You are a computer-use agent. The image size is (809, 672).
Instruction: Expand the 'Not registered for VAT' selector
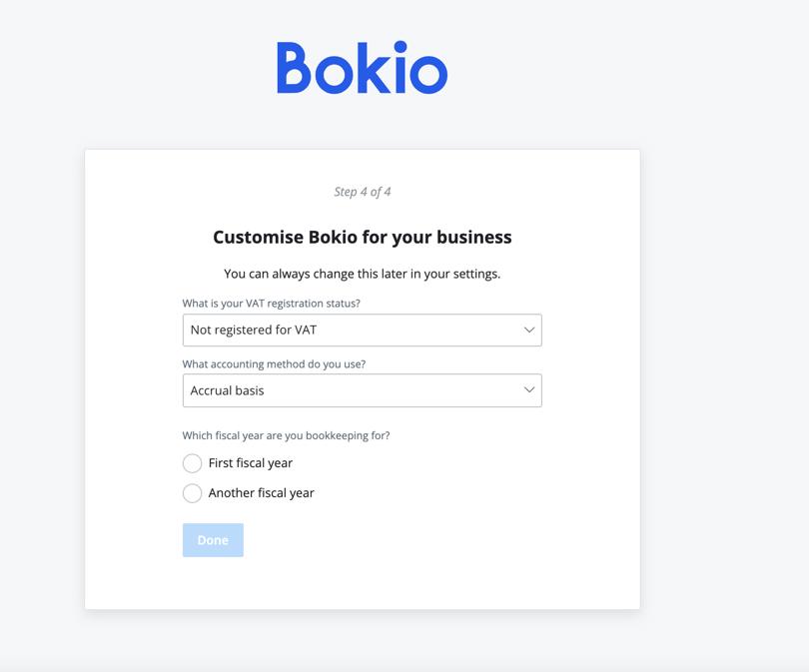coord(362,330)
